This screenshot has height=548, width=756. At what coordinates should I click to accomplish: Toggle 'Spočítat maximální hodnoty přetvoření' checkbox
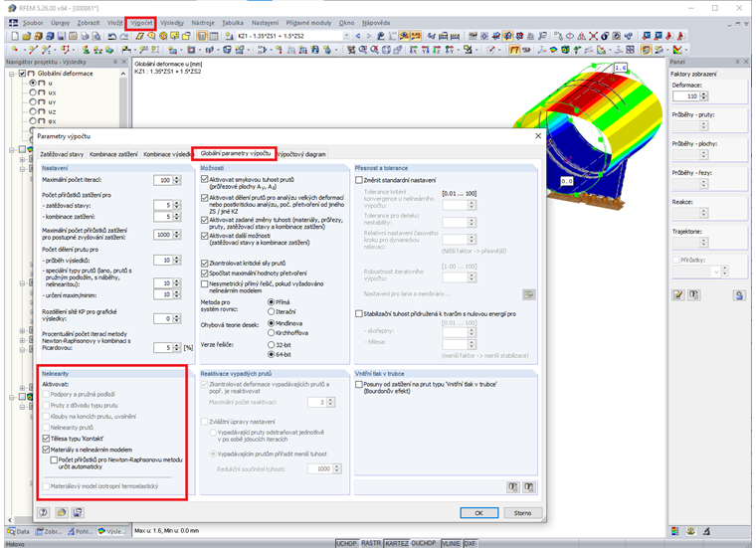point(205,274)
